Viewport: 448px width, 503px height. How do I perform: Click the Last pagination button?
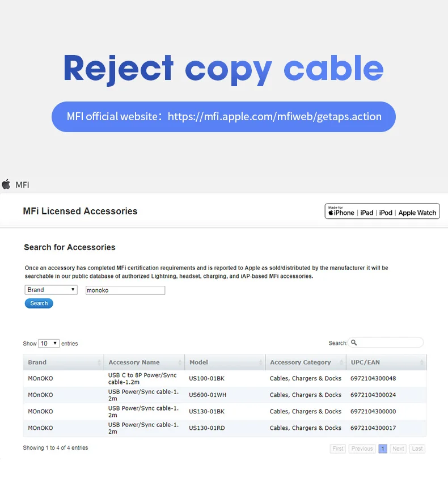pyautogui.click(x=417, y=449)
